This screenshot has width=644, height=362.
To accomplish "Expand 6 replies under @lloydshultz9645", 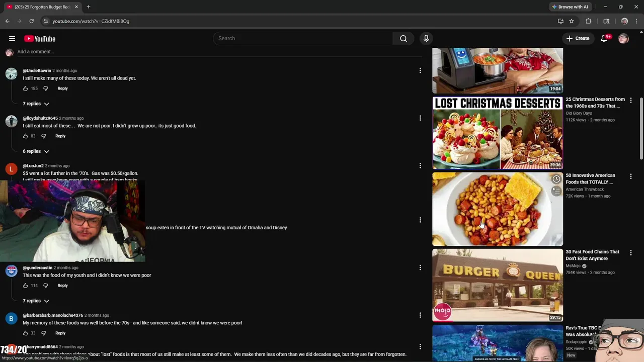I will coord(36,151).
